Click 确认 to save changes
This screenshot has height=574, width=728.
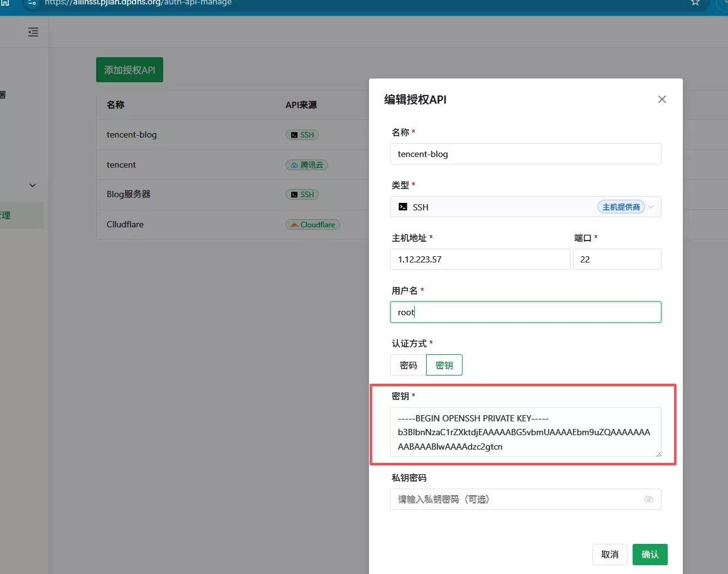(x=650, y=555)
